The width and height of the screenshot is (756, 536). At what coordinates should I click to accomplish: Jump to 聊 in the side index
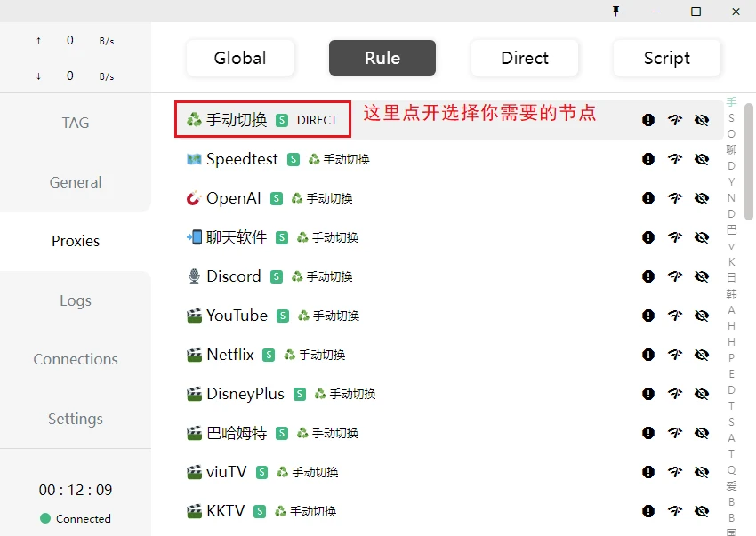(731, 150)
